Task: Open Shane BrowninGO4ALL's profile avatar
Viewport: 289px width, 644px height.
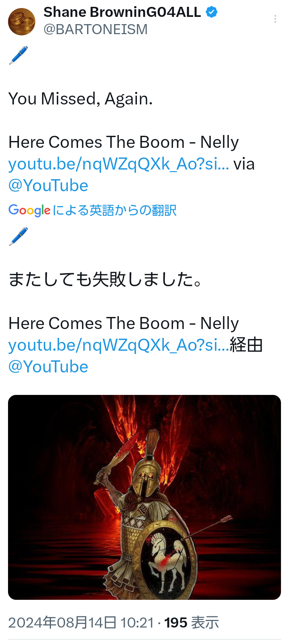Action: [x=22, y=22]
